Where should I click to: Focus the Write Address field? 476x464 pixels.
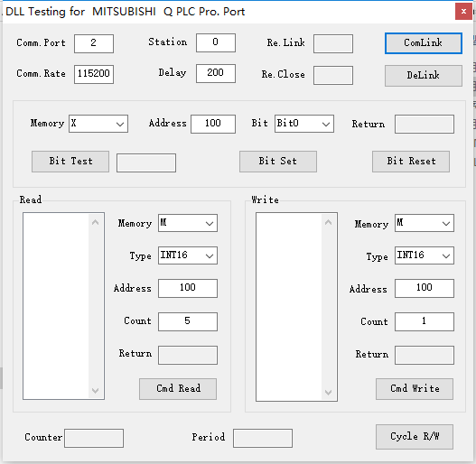click(x=425, y=288)
